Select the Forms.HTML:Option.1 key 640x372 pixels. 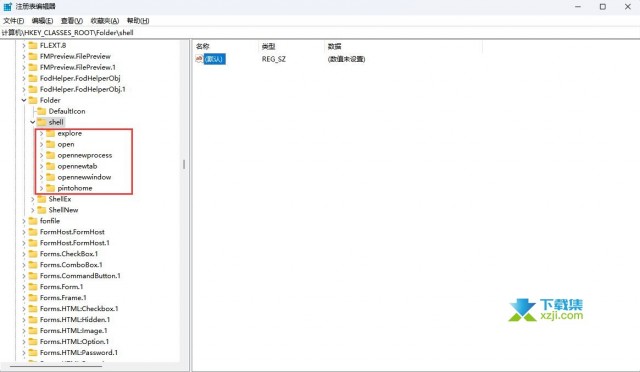pos(75,342)
